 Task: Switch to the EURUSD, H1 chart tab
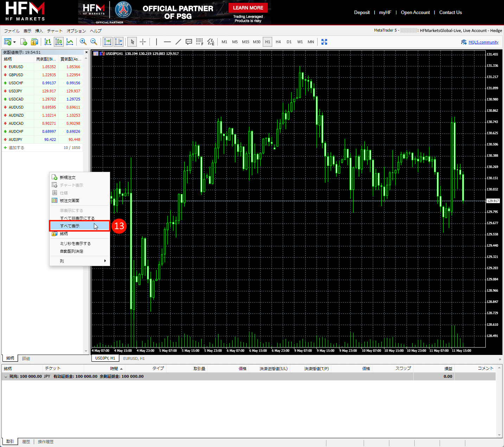coord(134,358)
